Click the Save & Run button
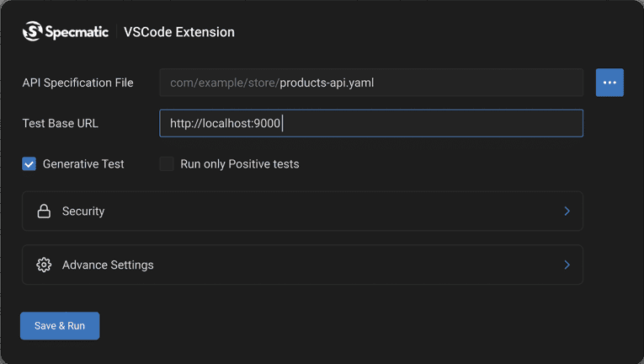 coord(60,326)
